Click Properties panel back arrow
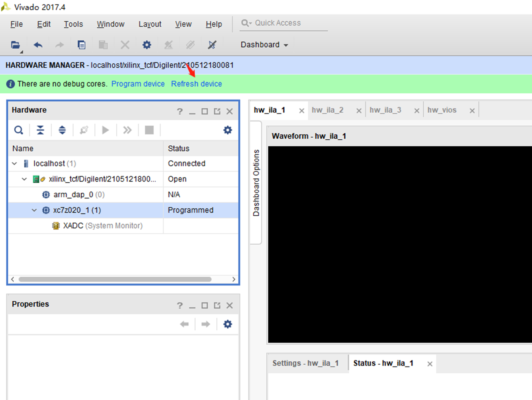This screenshot has width=532, height=400. (184, 324)
